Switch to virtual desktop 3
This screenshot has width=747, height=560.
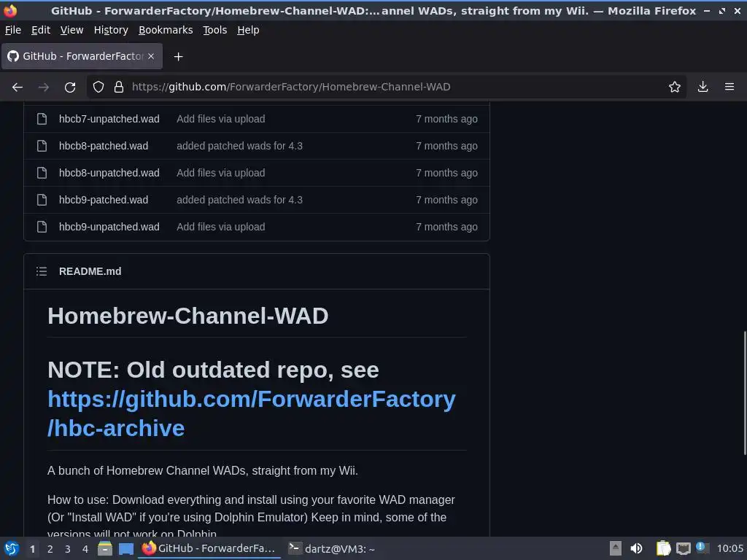pyautogui.click(x=68, y=549)
